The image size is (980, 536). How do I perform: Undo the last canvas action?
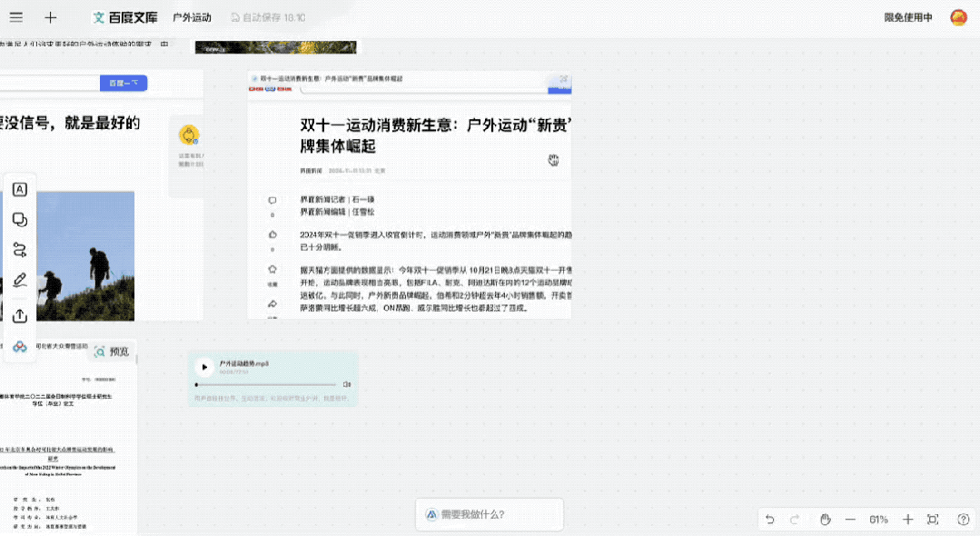[770, 519]
